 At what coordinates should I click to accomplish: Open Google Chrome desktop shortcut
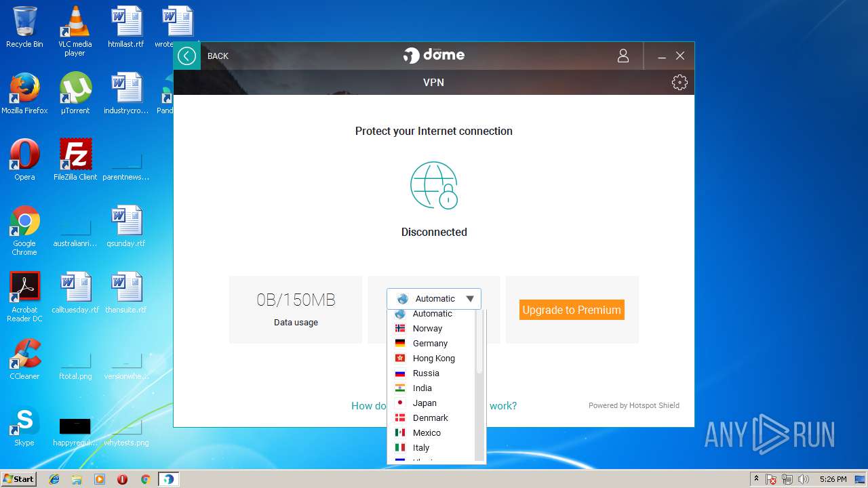[x=24, y=230]
